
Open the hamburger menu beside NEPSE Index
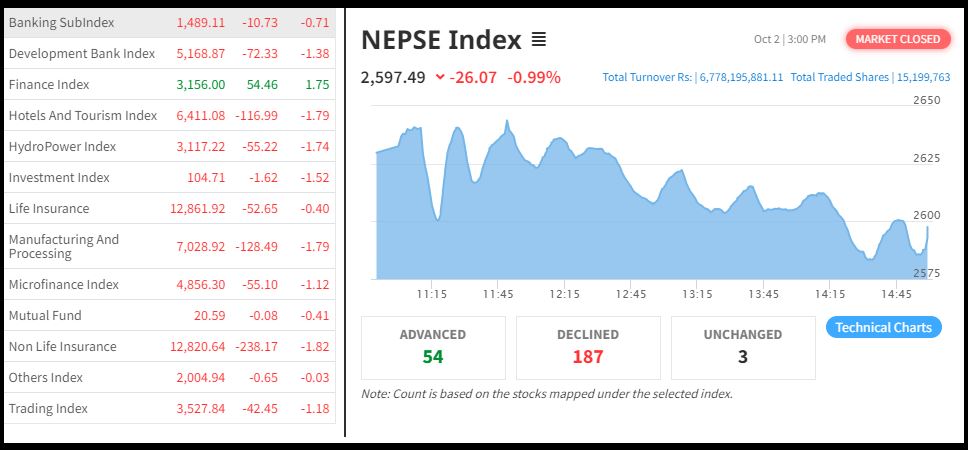[x=538, y=40]
